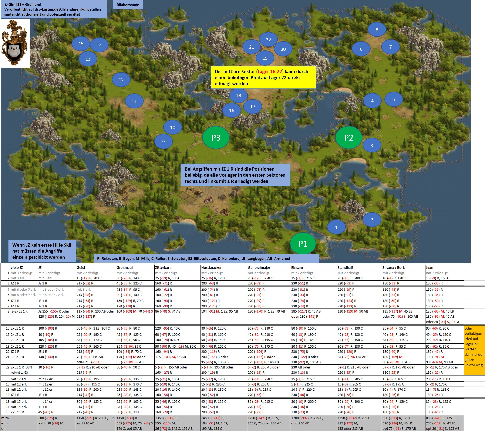The width and height of the screenshot is (485, 448).
Task: Click the yellow middle sector note box
Action: (x=263, y=77)
